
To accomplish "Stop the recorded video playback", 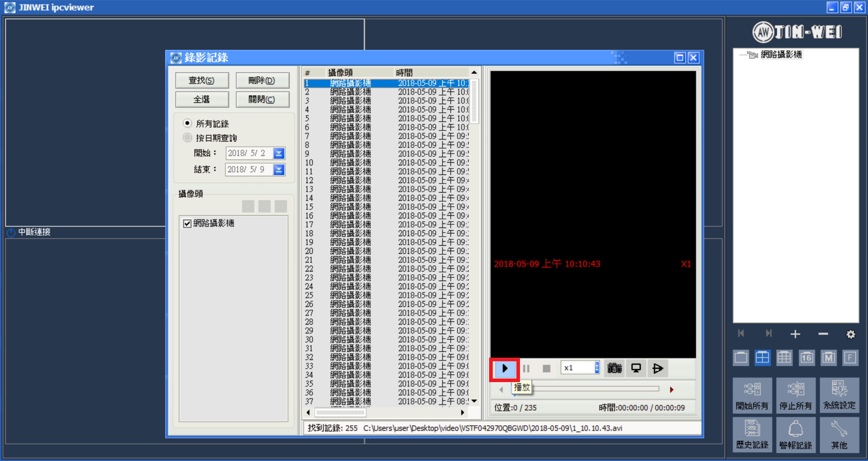I will [x=547, y=369].
